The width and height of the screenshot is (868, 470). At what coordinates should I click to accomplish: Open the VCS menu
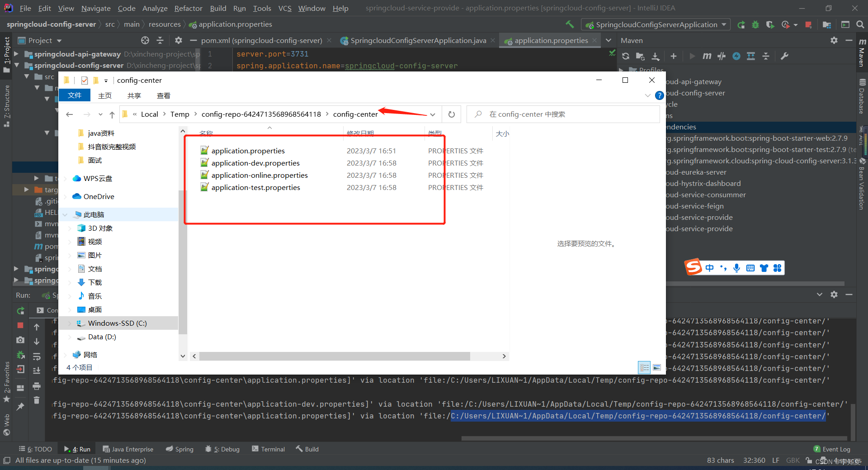click(285, 8)
